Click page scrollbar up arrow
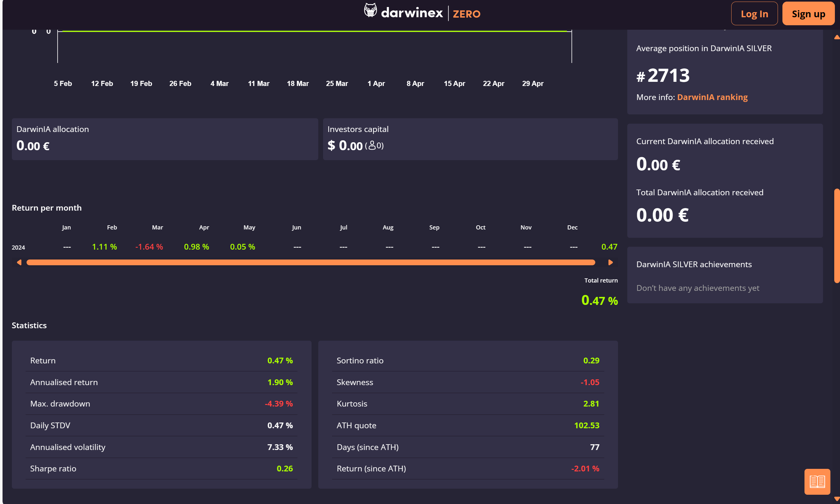Image resolution: width=840 pixels, height=504 pixels. tap(836, 37)
